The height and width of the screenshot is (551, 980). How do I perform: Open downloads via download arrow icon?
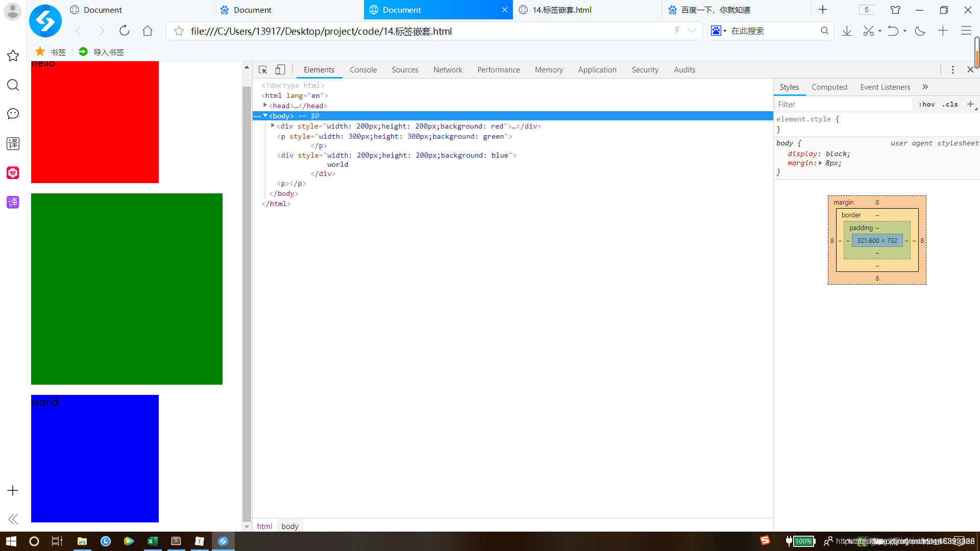coord(847,31)
